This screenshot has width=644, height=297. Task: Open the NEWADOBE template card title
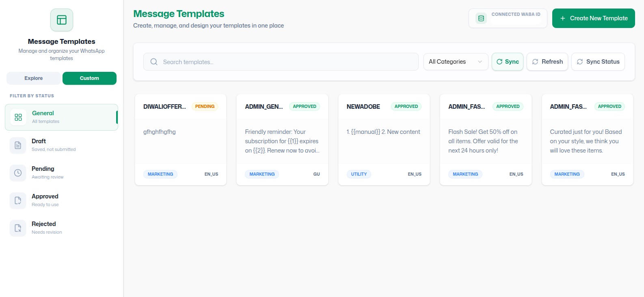[363, 106]
